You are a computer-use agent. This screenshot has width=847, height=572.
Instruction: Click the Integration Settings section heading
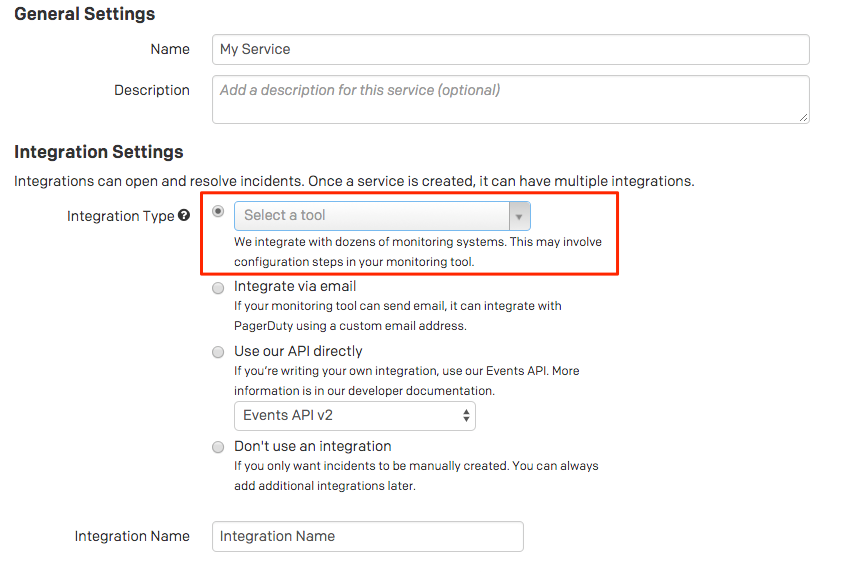tap(99, 152)
